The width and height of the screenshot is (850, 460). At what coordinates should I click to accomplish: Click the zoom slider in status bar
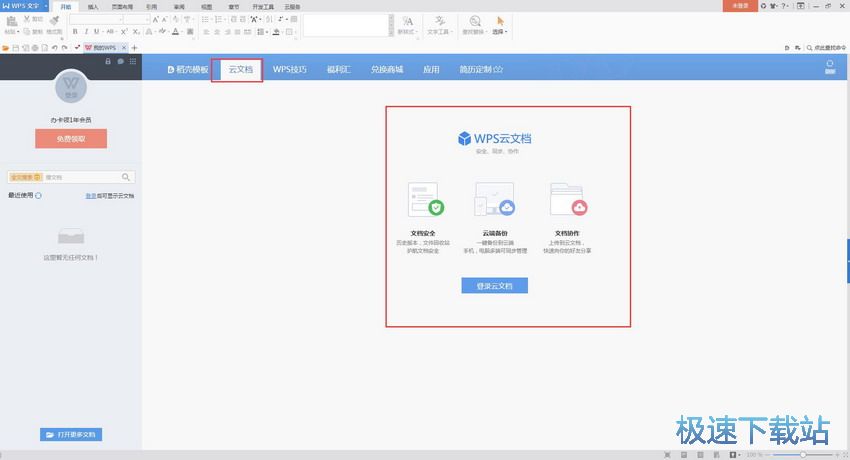coord(803,455)
